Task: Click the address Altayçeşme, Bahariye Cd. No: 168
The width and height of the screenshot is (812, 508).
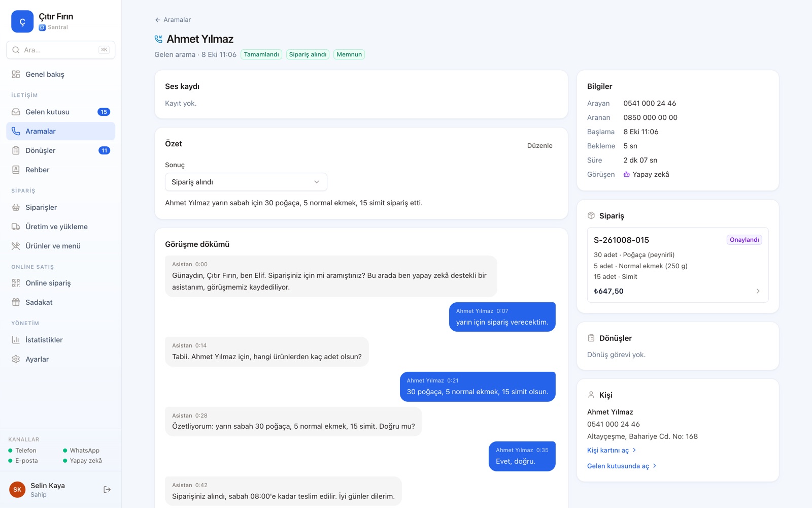Action: pos(642,436)
